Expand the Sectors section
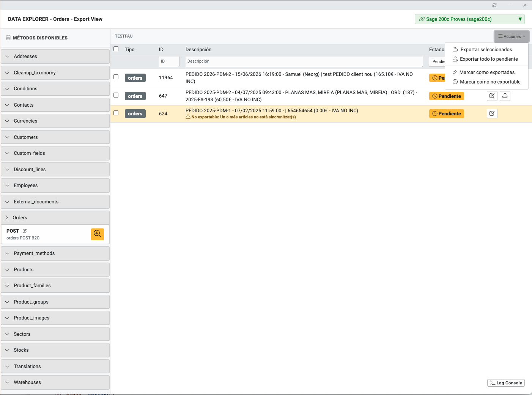 (55, 334)
